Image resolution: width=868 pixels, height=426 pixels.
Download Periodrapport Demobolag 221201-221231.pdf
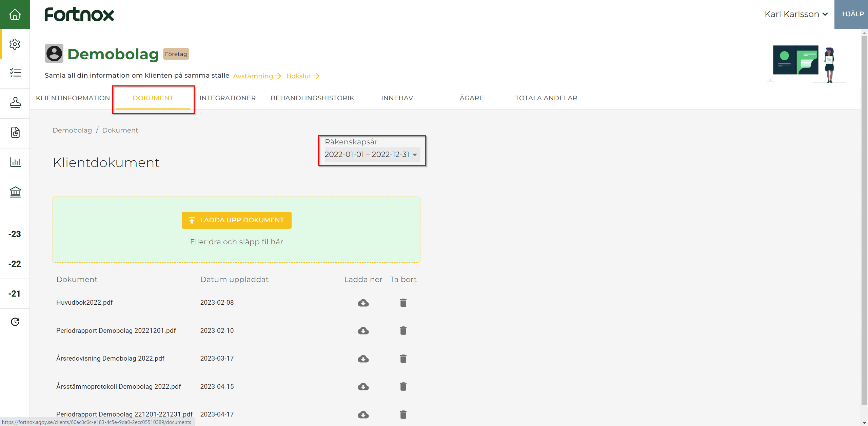pos(363,414)
